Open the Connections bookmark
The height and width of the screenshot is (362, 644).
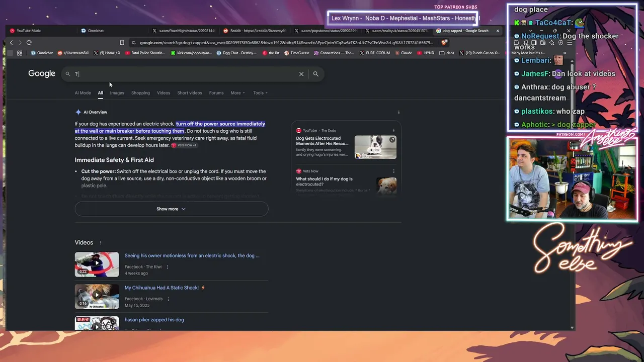[x=334, y=53]
